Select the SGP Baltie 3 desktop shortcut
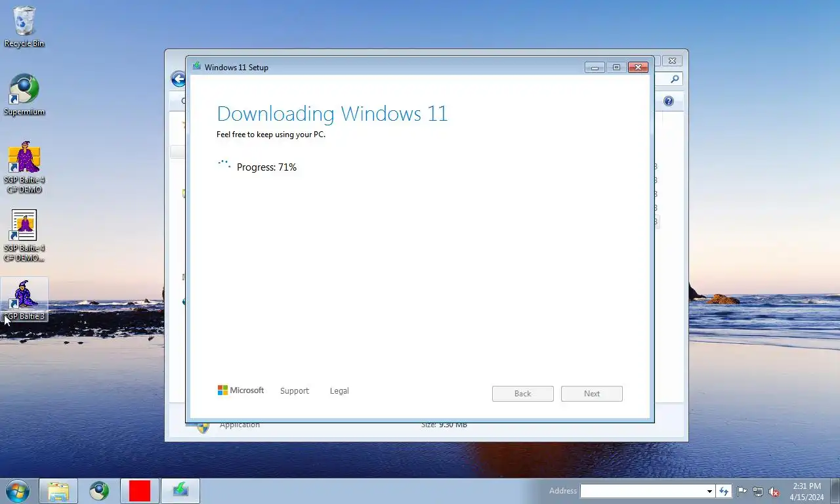Screen dimensions: 840x504 click(24, 300)
